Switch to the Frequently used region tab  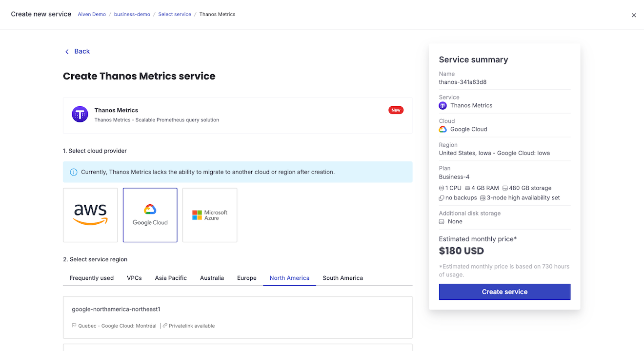pyautogui.click(x=92, y=278)
